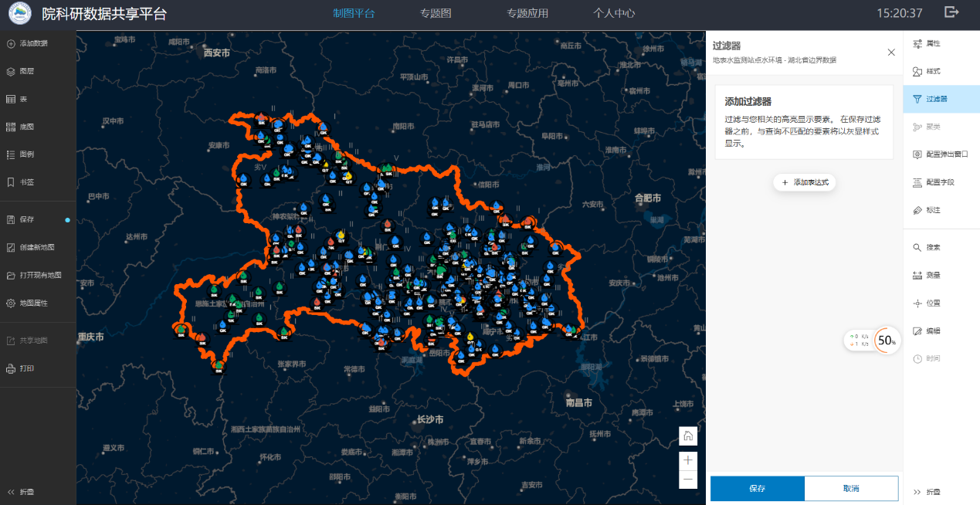980x505 pixels.
Task: Click 添加表达式 to add an expression
Action: coord(805,182)
